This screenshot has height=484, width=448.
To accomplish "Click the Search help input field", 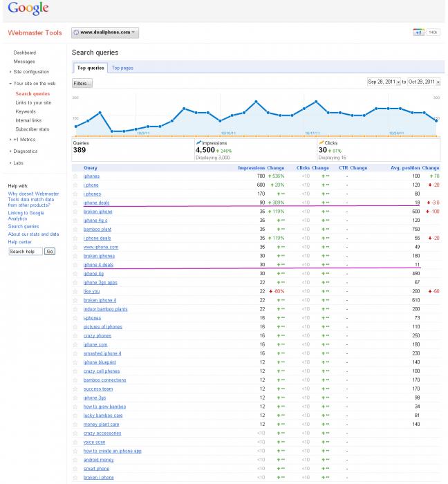I will (26, 252).
